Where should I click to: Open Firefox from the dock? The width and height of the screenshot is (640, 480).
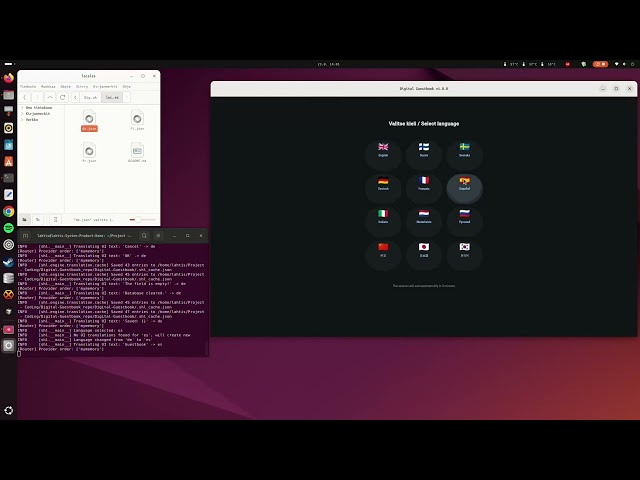[9, 78]
